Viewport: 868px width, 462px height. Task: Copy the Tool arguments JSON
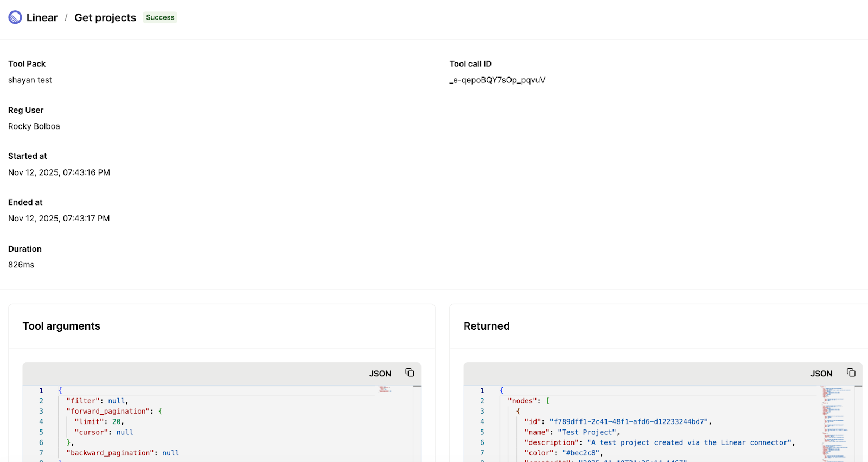tap(410, 373)
